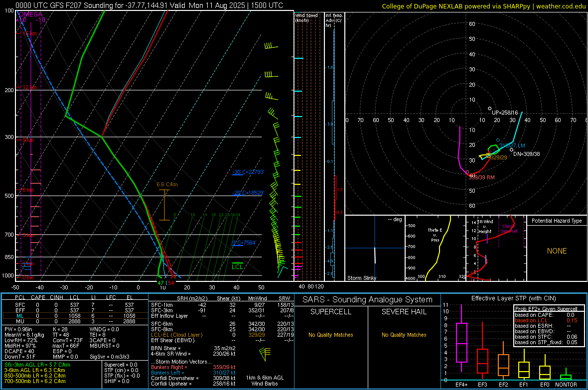The height and width of the screenshot is (390, 588).
Task: Click the Inf. Temp. Adv. header
Action: click(334, 20)
